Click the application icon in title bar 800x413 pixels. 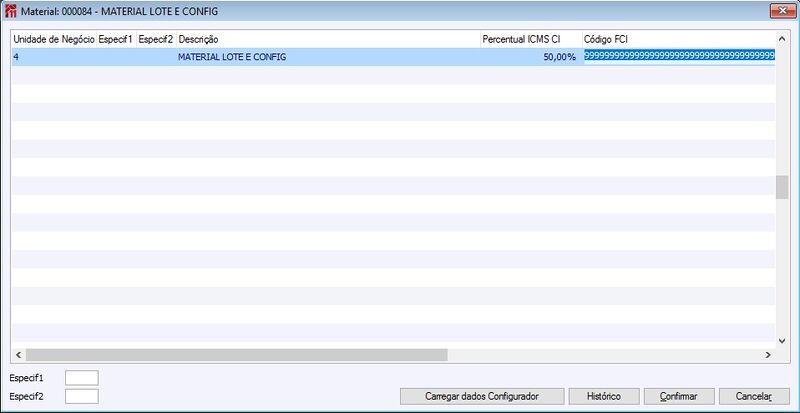click(10, 11)
